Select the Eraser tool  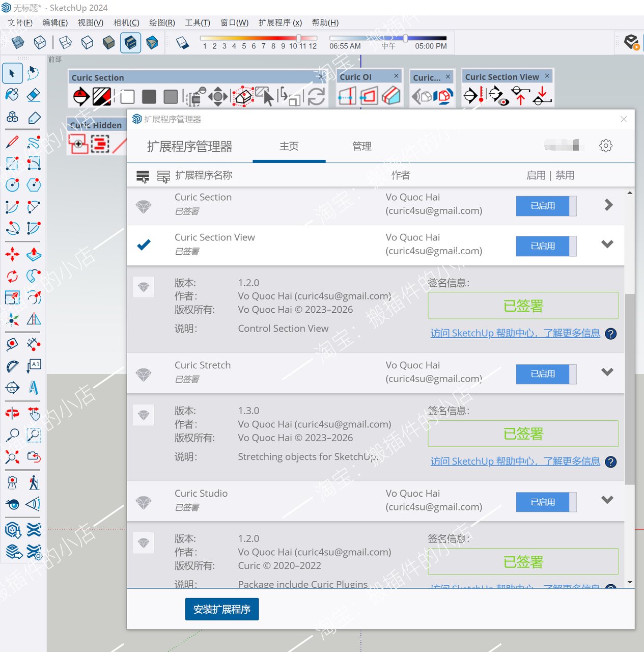pyautogui.click(x=34, y=95)
